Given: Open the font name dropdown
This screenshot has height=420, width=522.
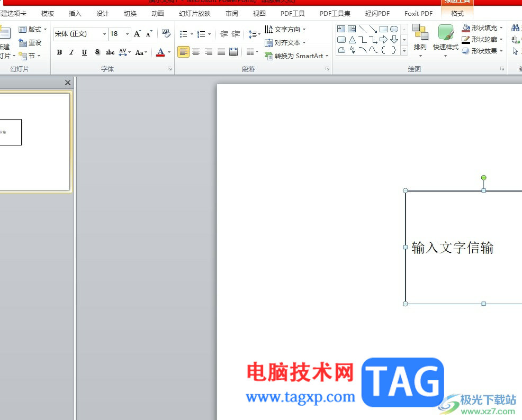Looking at the screenshot, I should [104, 34].
